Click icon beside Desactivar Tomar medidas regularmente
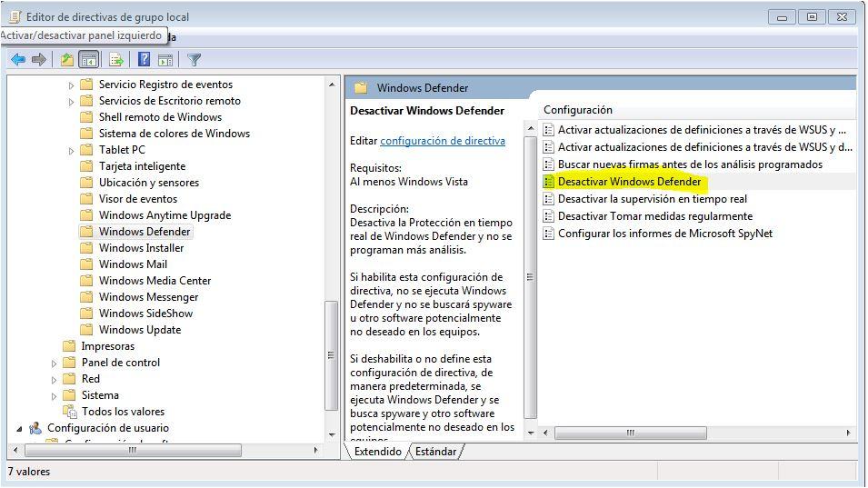The image size is (868, 488). (x=549, y=216)
